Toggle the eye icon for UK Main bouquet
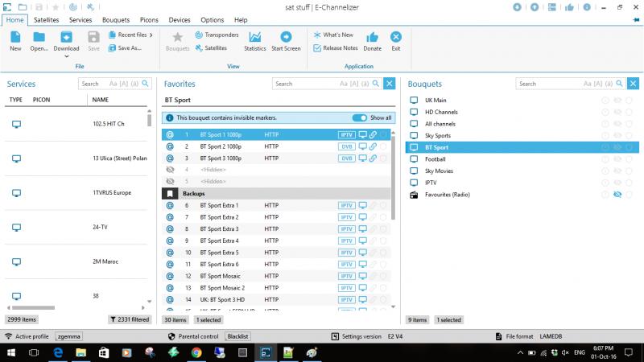644x362 pixels. coord(617,100)
